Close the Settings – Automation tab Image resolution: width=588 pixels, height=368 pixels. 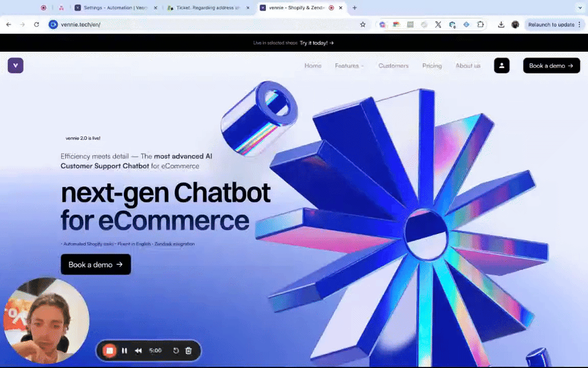(x=155, y=7)
